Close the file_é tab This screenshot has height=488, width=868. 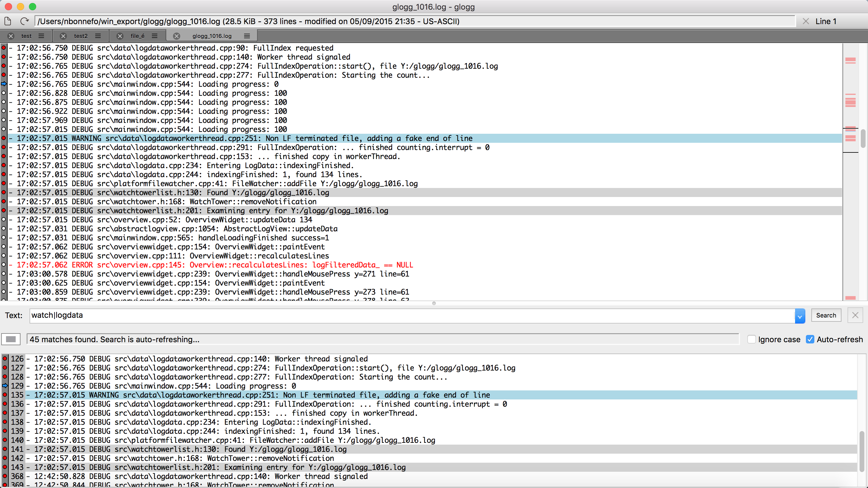coord(120,36)
